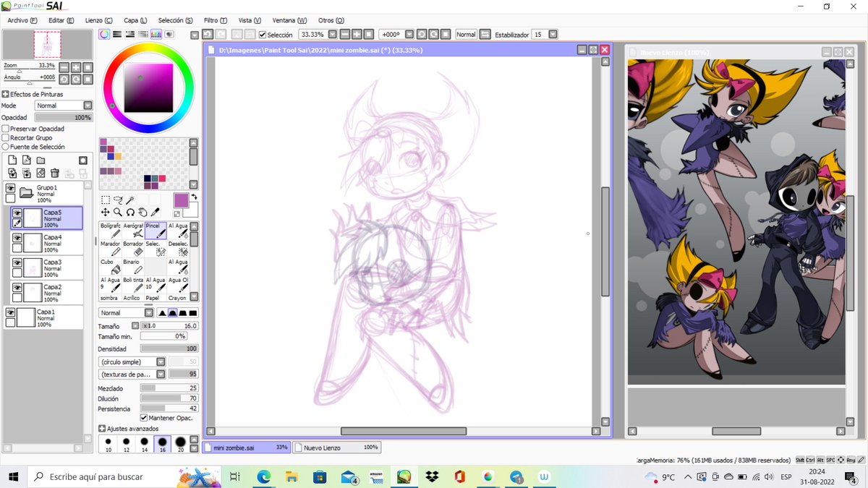Select brush size 10 preset
868x488 pixels.
(108, 443)
